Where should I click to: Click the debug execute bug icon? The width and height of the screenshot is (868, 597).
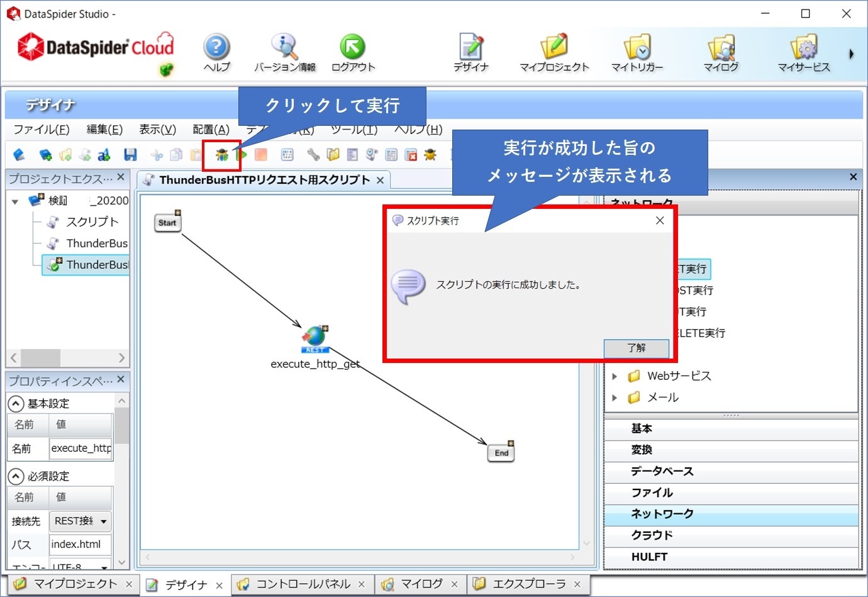221,155
